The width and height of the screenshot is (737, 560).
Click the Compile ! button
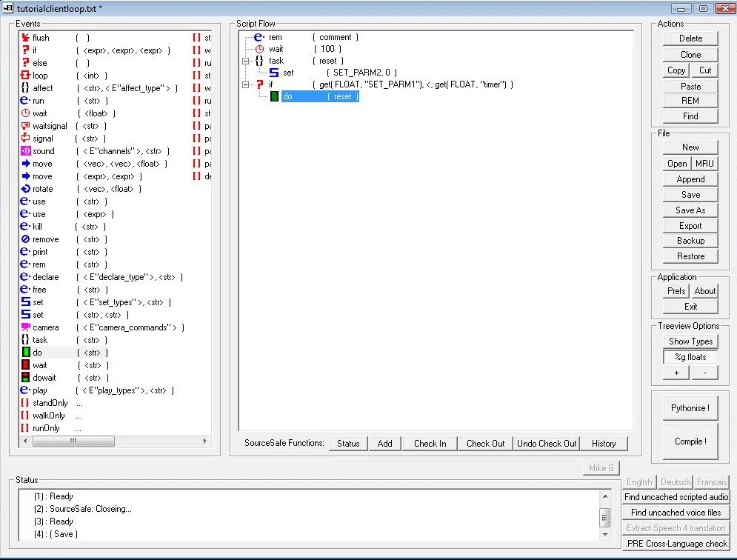point(690,441)
